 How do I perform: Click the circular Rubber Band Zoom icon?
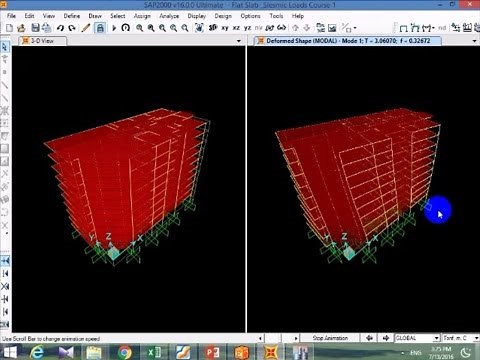(x=126, y=28)
